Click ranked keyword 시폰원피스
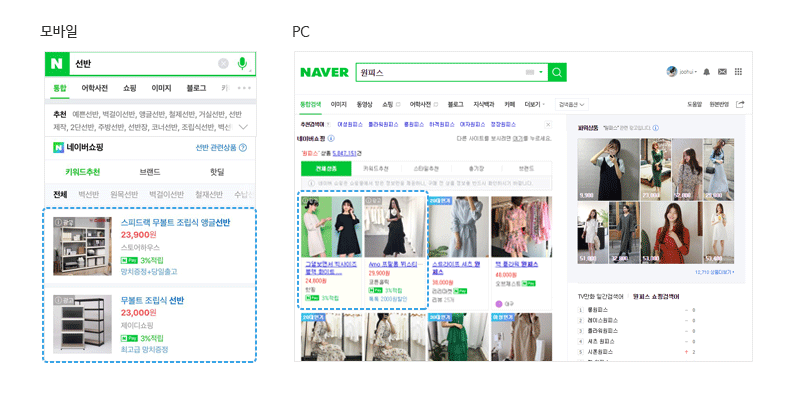 600,352
